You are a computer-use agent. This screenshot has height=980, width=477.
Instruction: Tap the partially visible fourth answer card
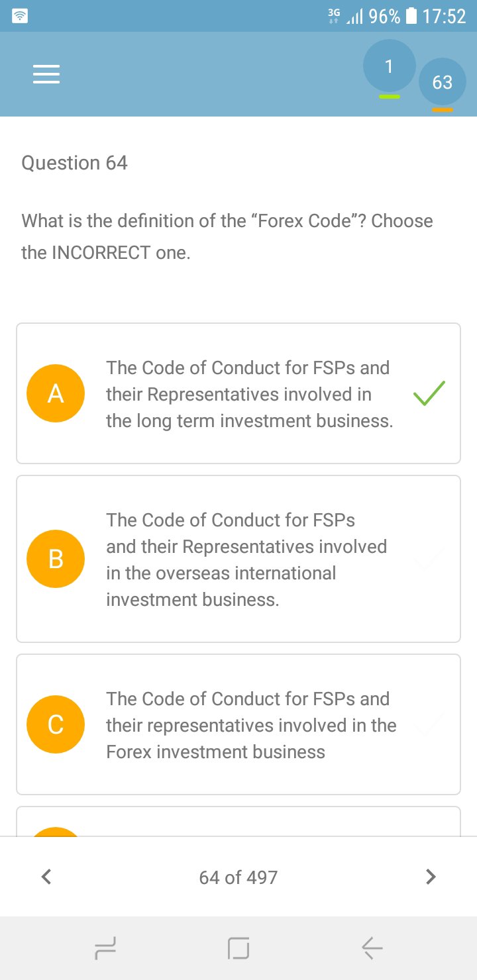(x=238, y=822)
